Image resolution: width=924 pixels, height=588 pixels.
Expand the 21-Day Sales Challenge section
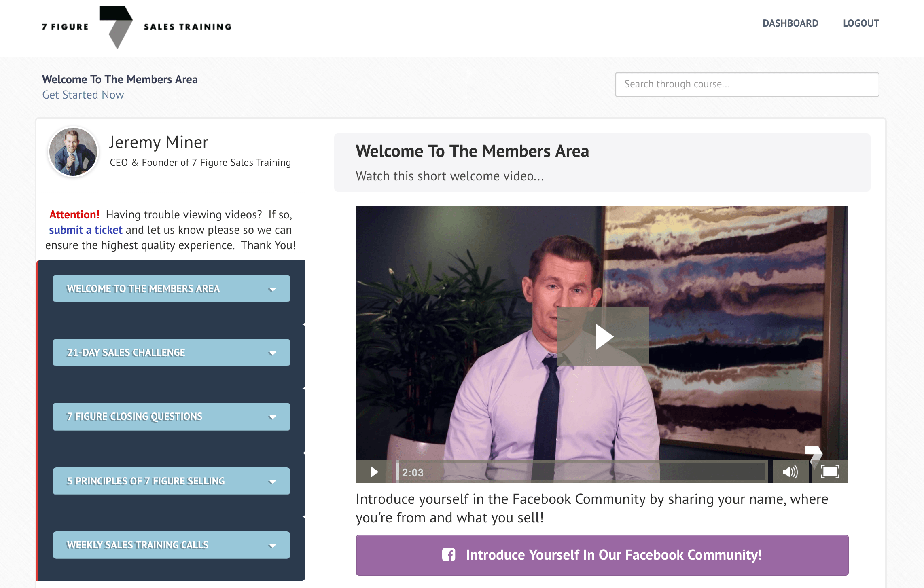click(172, 353)
